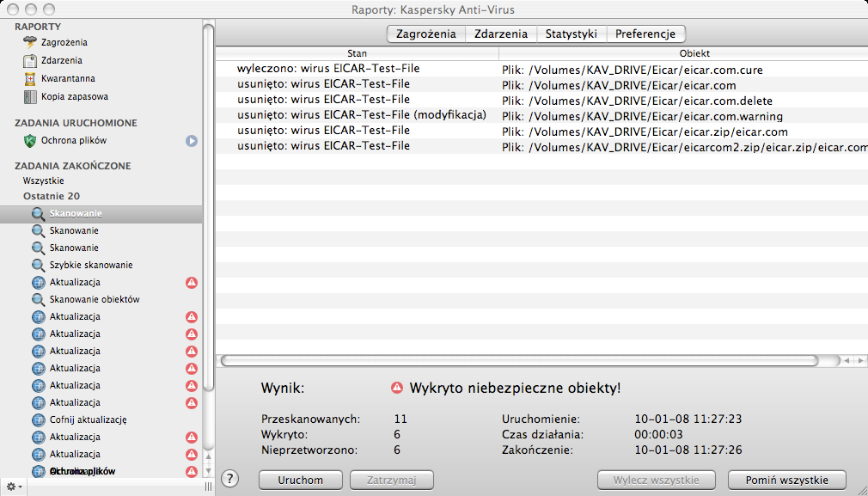868x496 pixels.
Task: Select the row for file eicar.com.delete
Action: [542, 101]
